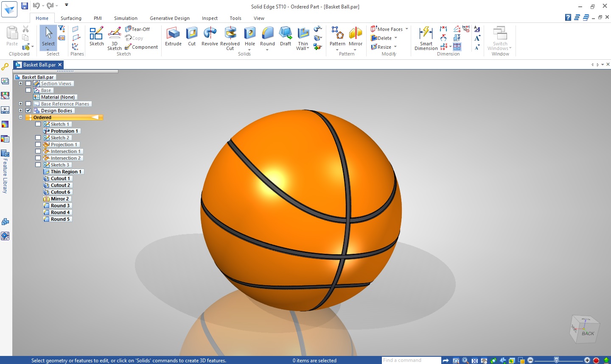This screenshot has width=611, height=364.
Task: Start a 3D Sketch
Action: point(115,38)
